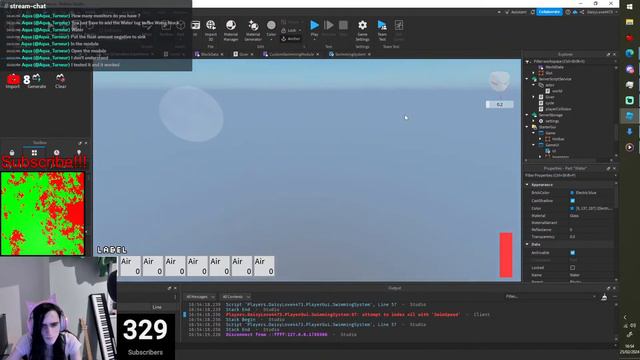Toggle the Archivable checkbox
Screen dimensions: 640x360
point(572,253)
